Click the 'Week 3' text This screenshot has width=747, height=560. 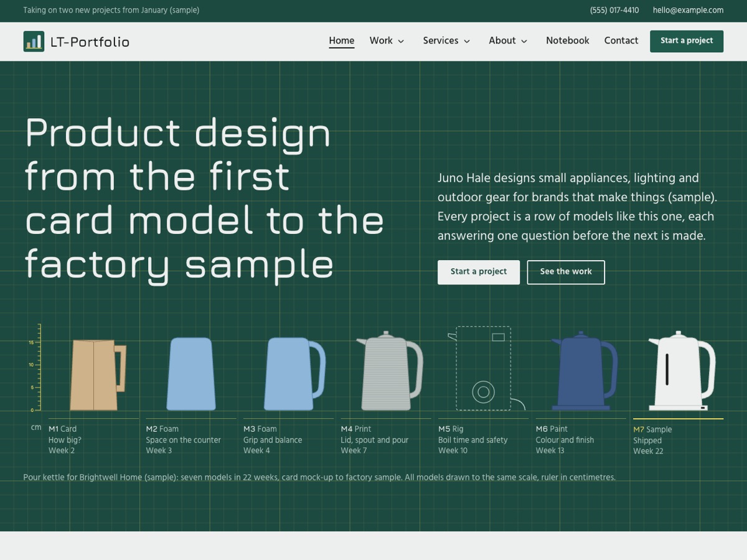[159, 450]
